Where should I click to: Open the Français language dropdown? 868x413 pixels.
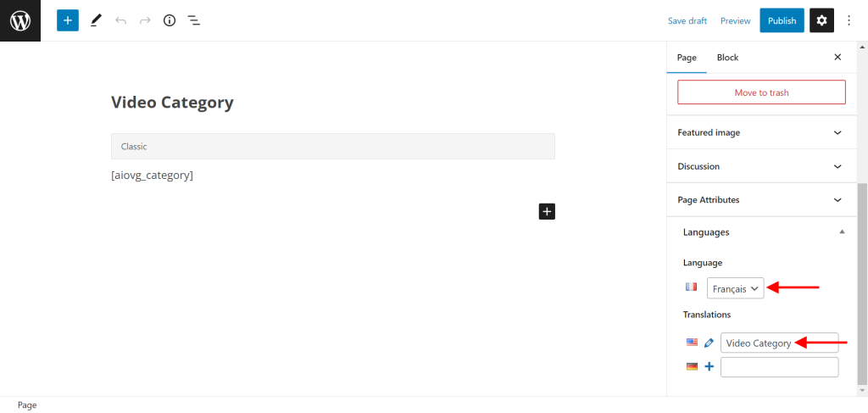tap(735, 288)
